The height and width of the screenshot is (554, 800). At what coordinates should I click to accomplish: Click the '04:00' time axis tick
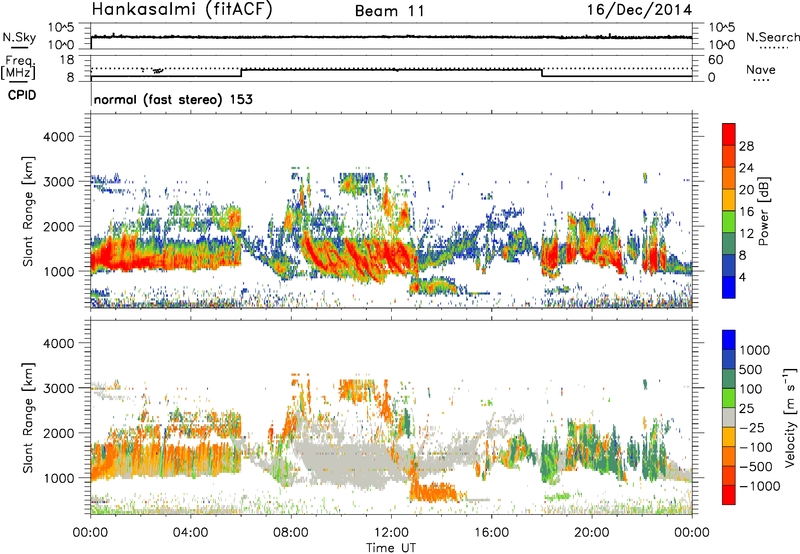pyautogui.click(x=190, y=533)
